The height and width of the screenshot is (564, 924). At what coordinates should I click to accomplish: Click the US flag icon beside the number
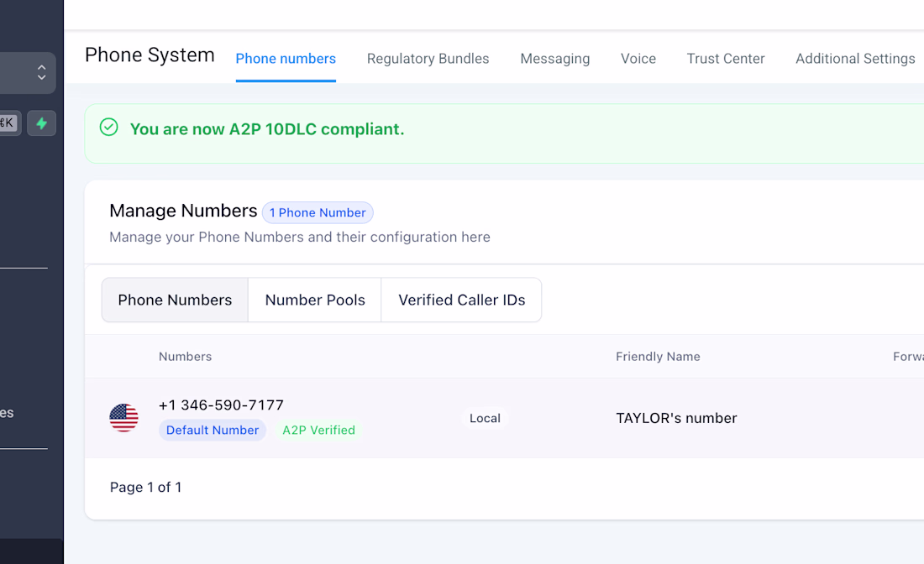tap(123, 418)
